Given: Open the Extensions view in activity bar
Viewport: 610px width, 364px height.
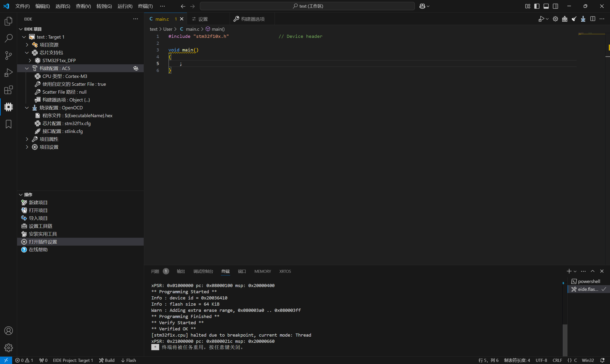Looking at the screenshot, I should [9, 90].
